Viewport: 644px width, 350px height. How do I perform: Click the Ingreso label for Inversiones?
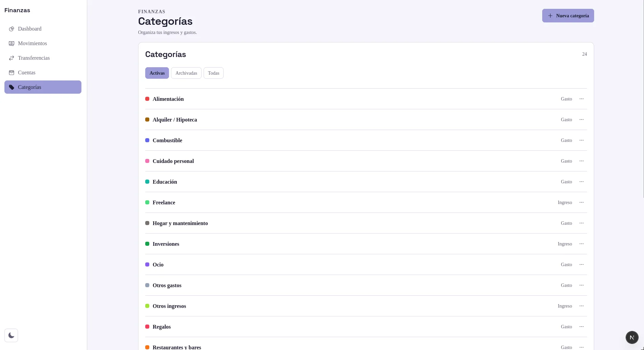[565, 244]
